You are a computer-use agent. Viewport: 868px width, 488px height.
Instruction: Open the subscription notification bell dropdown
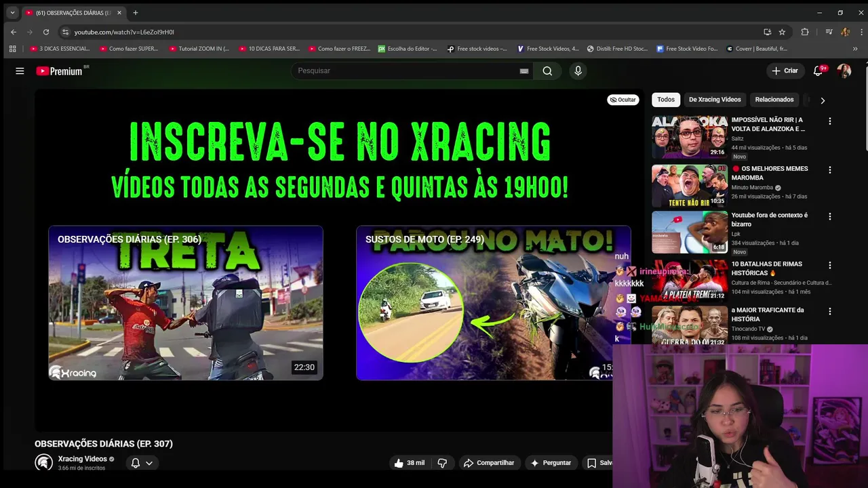[x=141, y=463]
